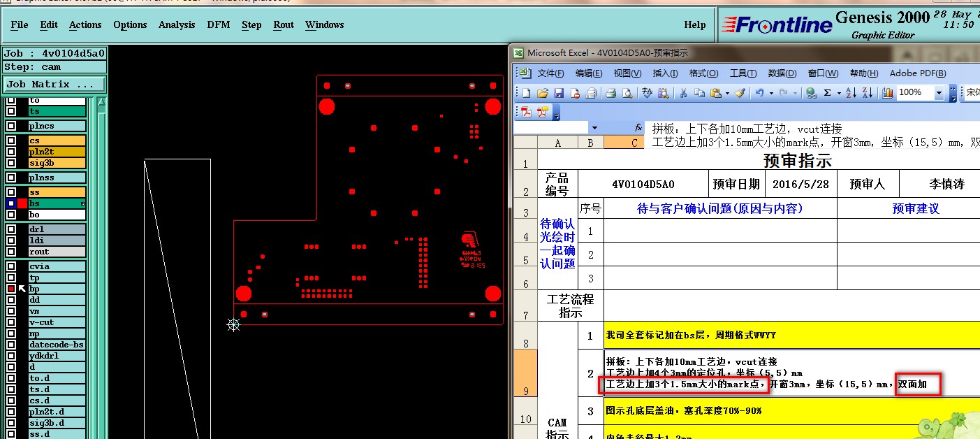
Task: Click the second Adobe PDF email icon
Action: pos(543,113)
